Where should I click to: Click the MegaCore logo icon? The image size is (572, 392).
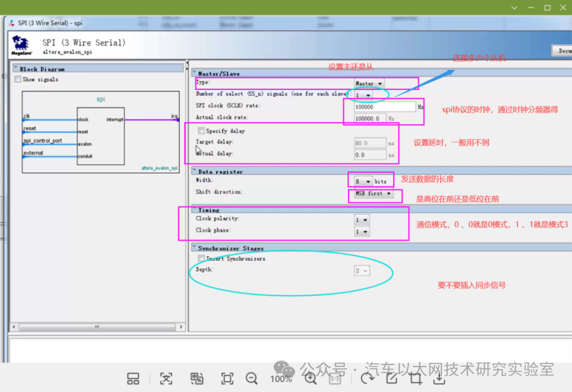pyautogui.click(x=21, y=45)
